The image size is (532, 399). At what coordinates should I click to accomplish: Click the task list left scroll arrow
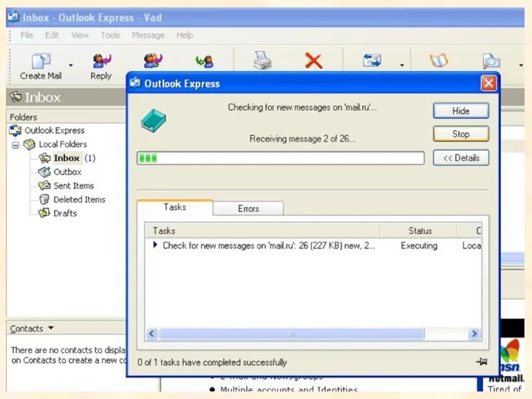[x=152, y=334]
